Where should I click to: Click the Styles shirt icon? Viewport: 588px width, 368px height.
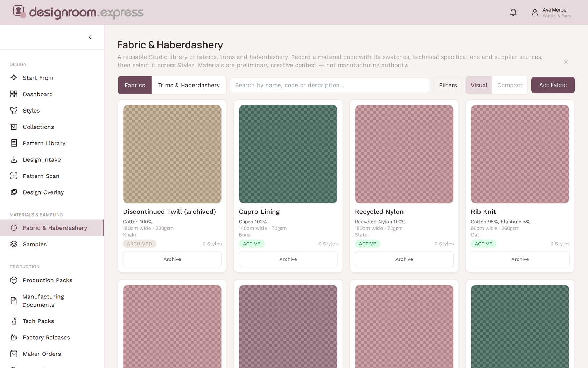click(14, 110)
